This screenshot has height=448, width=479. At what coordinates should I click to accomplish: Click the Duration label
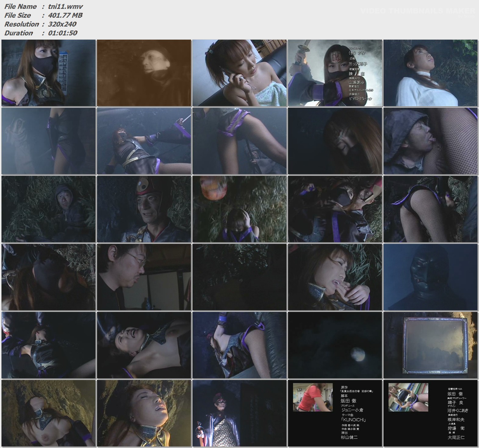tap(19, 33)
